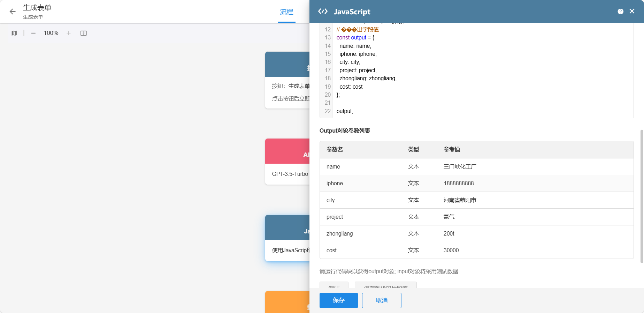Screen dimensions: 644x313
Task: Click the back arrow next to 生成表单
Action: (13, 12)
